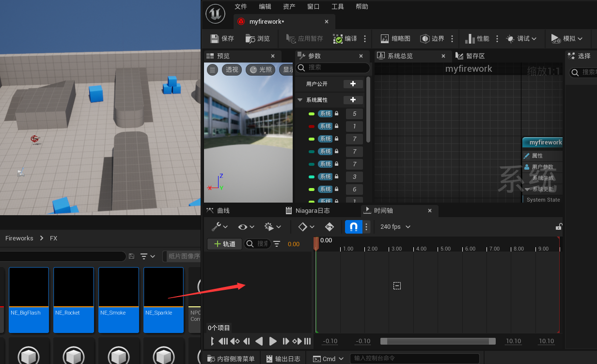Save the asset with 保存
Image resolution: width=597 pixels, height=364 pixels.
(x=222, y=38)
